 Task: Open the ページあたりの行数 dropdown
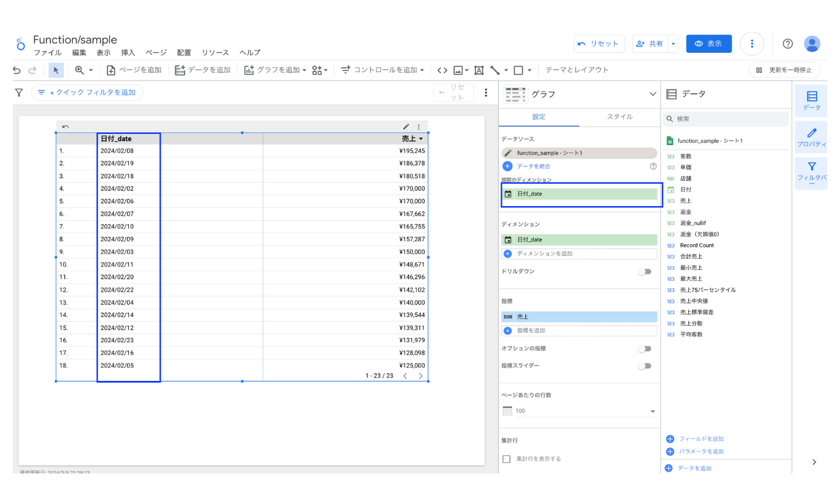[x=579, y=411]
